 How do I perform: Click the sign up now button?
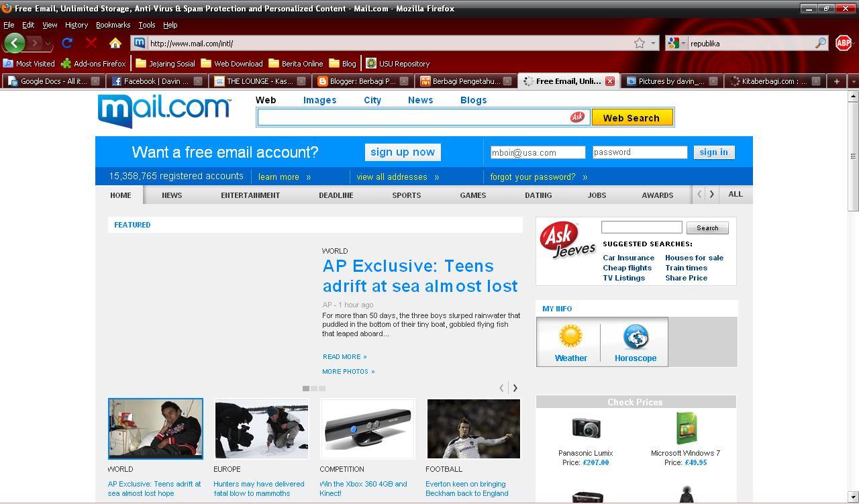click(403, 152)
